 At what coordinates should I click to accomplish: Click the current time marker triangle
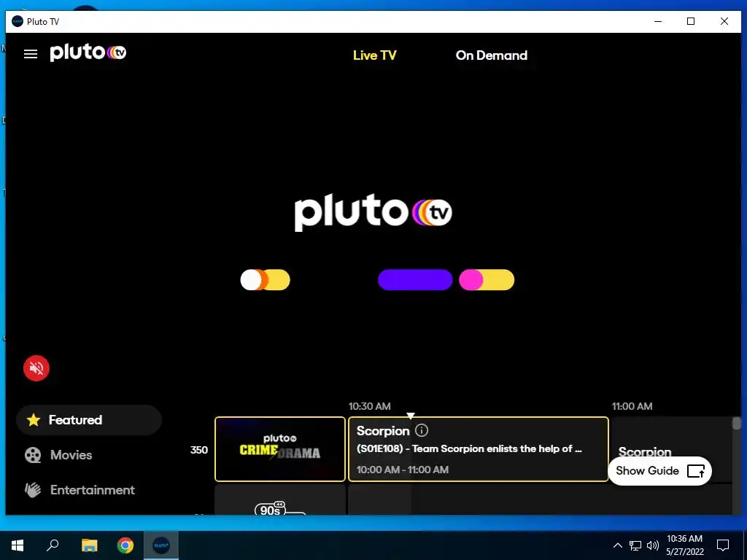coord(411,416)
